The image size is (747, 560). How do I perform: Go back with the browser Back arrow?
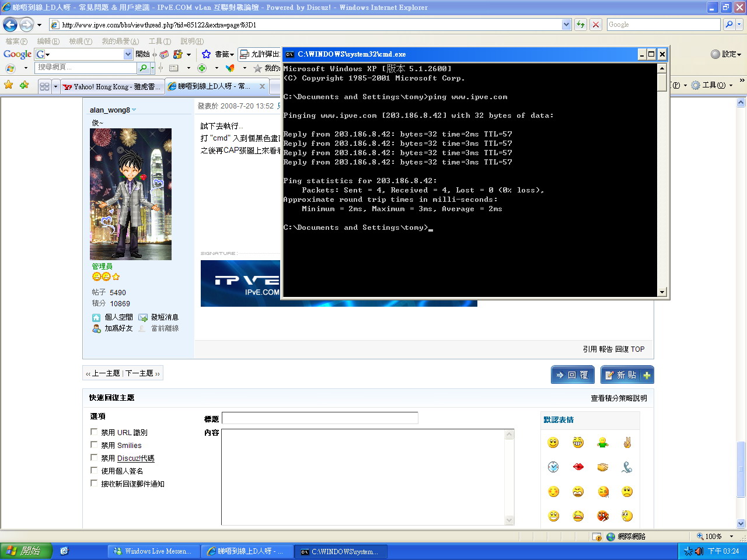point(10,24)
